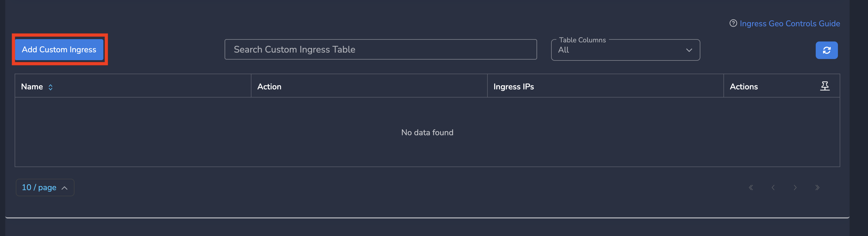Image resolution: width=868 pixels, height=236 pixels.
Task: Open the 10 / page size selector
Action: pos(45,188)
